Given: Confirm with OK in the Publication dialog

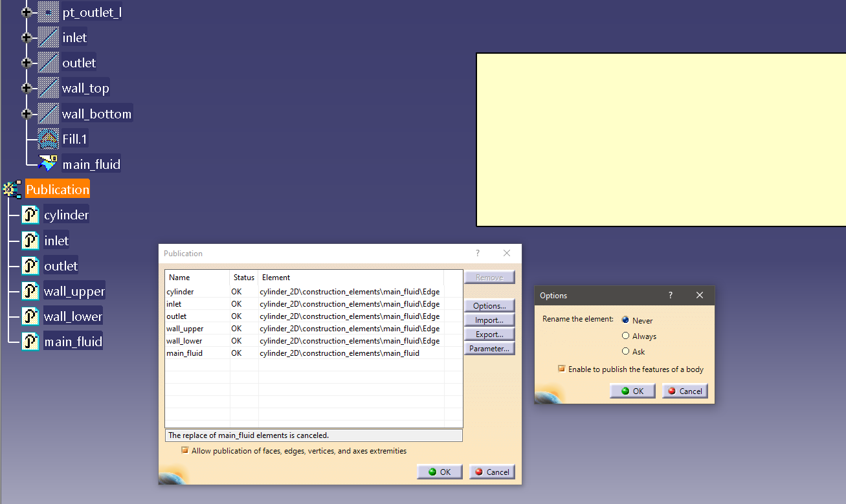Looking at the screenshot, I should 440,472.
